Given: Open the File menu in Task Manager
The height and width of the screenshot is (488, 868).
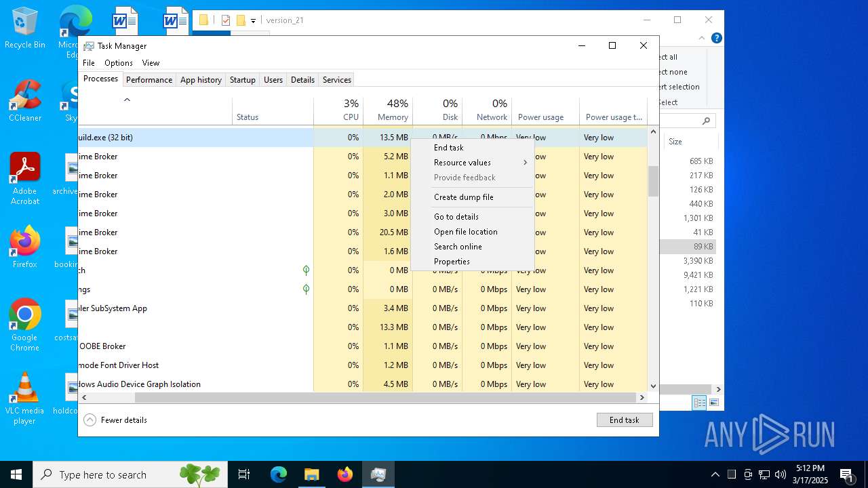Looking at the screenshot, I should pos(89,63).
